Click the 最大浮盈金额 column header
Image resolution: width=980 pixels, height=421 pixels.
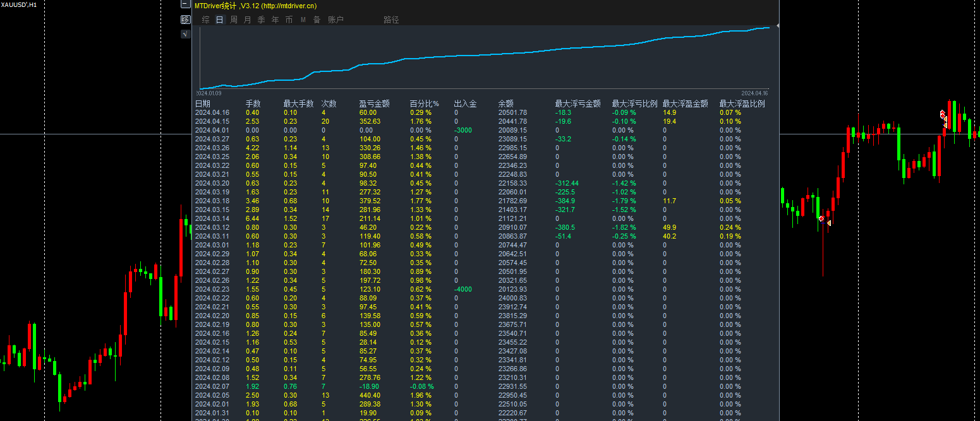pyautogui.click(x=686, y=104)
